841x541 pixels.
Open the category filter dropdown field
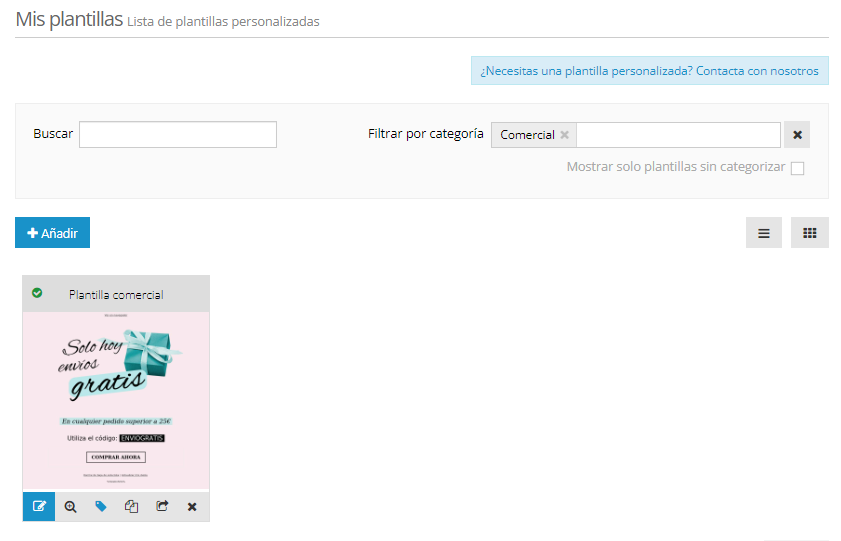[677, 135]
